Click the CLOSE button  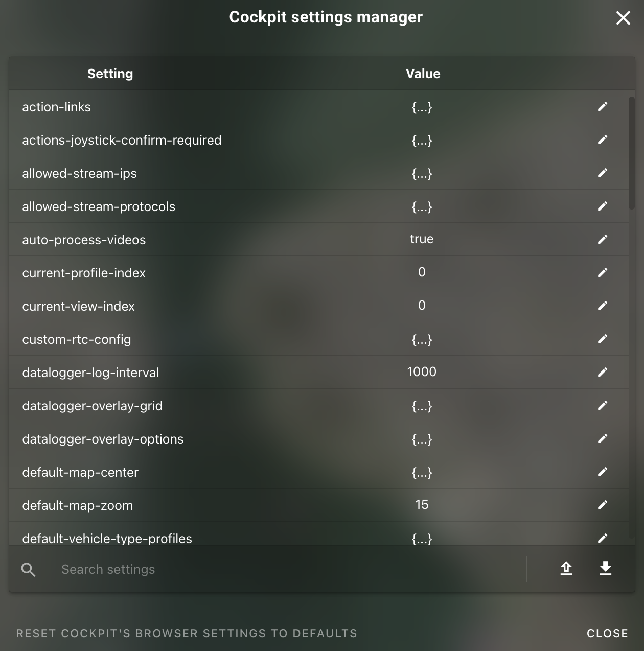[607, 633]
